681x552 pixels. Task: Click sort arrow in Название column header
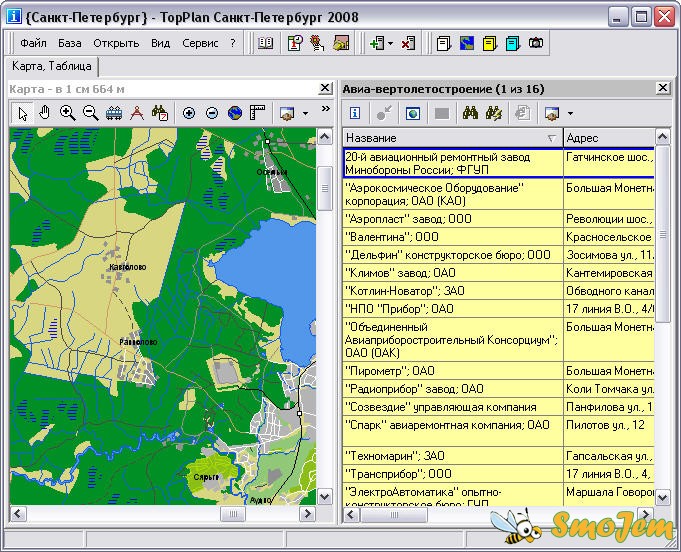pos(552,139)
